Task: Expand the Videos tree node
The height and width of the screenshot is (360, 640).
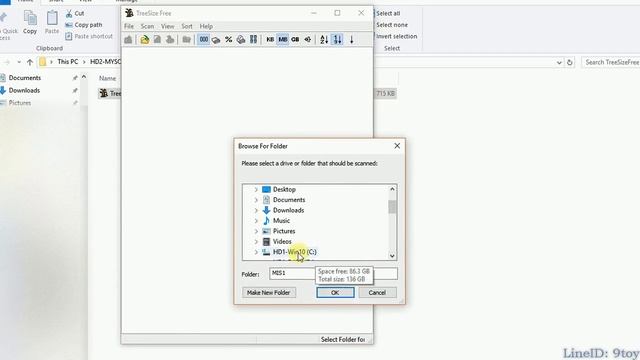Action: [256, 242]
